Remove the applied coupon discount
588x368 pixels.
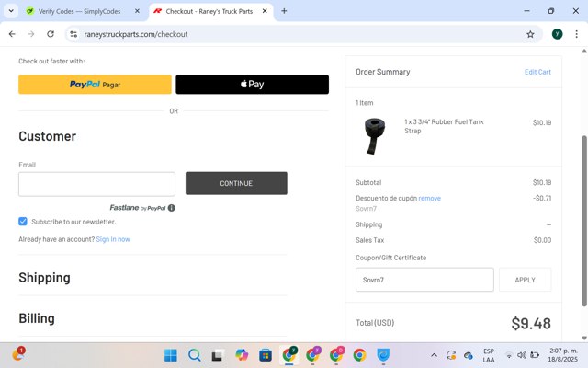429,198
